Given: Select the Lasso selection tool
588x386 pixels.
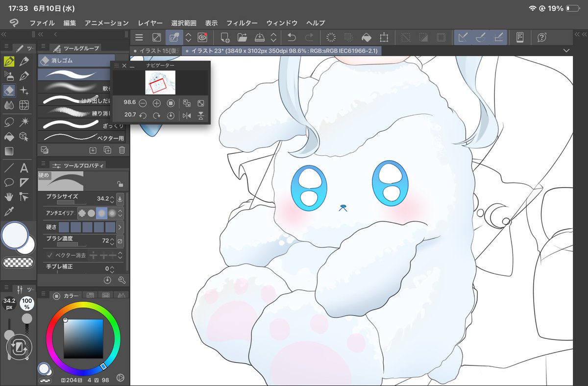Looking at the screenshot, I should 9,122.
